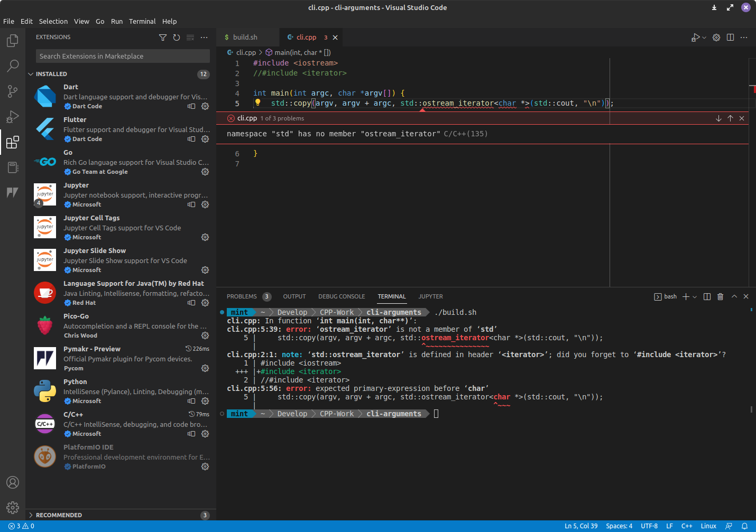Click sync-ignored icon for C/C++ extension

[x=191, y=434]
